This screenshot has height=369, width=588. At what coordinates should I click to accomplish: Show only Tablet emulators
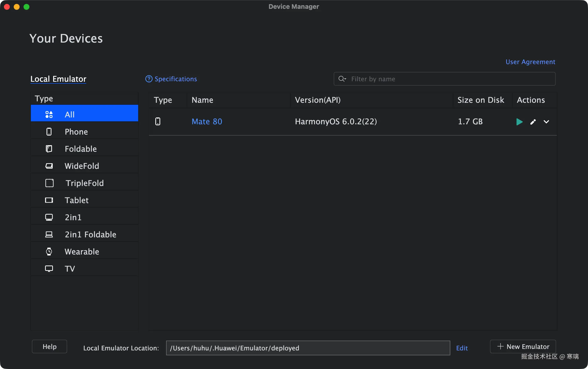(x=76, y=200)
